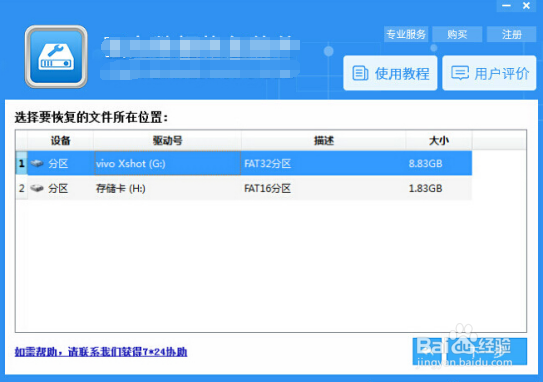Click the 注册 register button
The height and width of the screenshot is (382, 543).
click(x=511, y=34)
